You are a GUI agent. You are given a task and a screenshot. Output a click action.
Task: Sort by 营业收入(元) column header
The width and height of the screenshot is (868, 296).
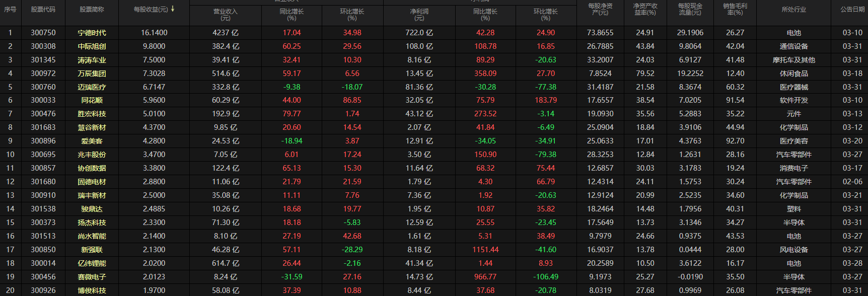pyautogui.click(x=225, y=15)
